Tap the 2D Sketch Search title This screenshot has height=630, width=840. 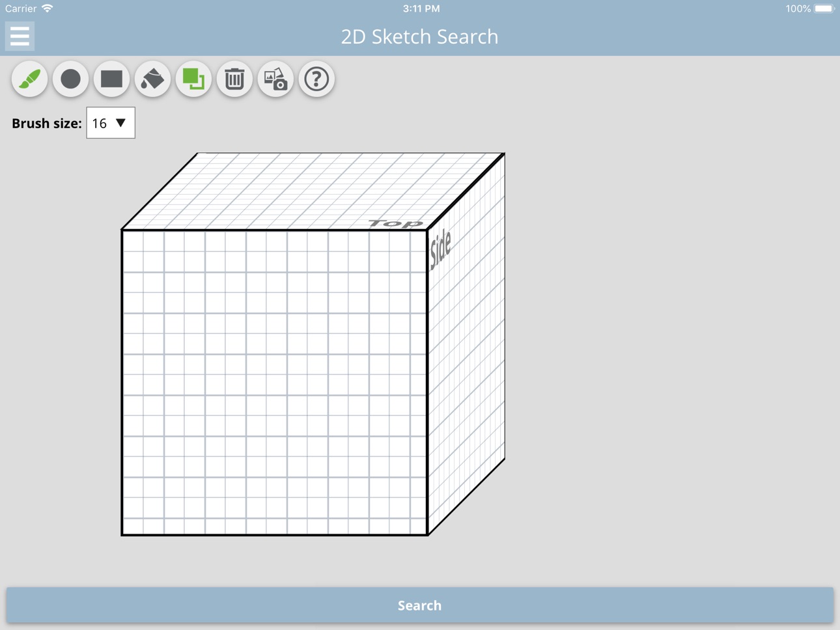click(420, 36)
